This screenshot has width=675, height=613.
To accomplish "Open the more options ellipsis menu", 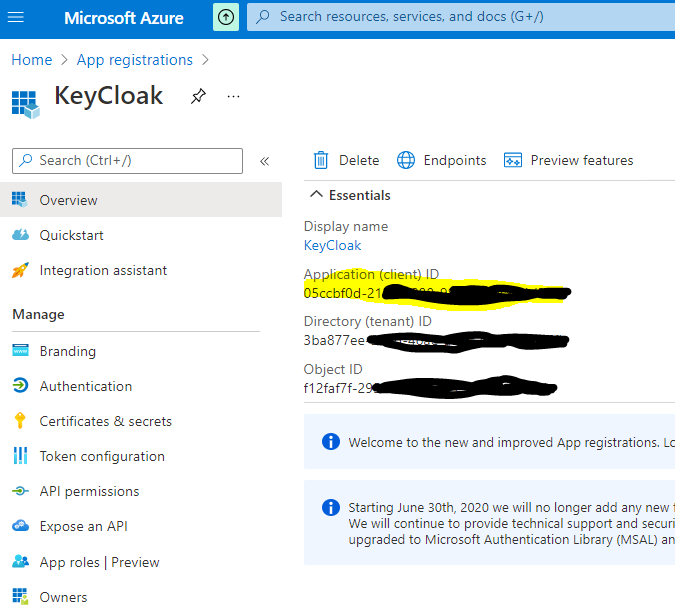I will point(233,96).
